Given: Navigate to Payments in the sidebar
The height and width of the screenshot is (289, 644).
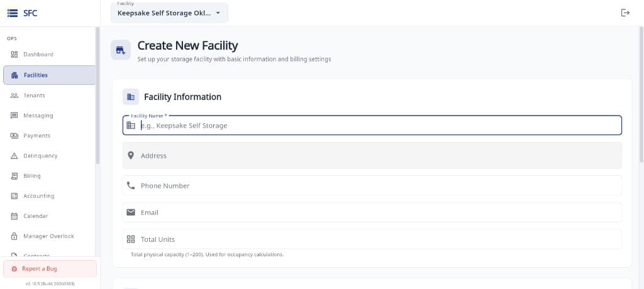Looking at the screenshot, I should point(49,136).
